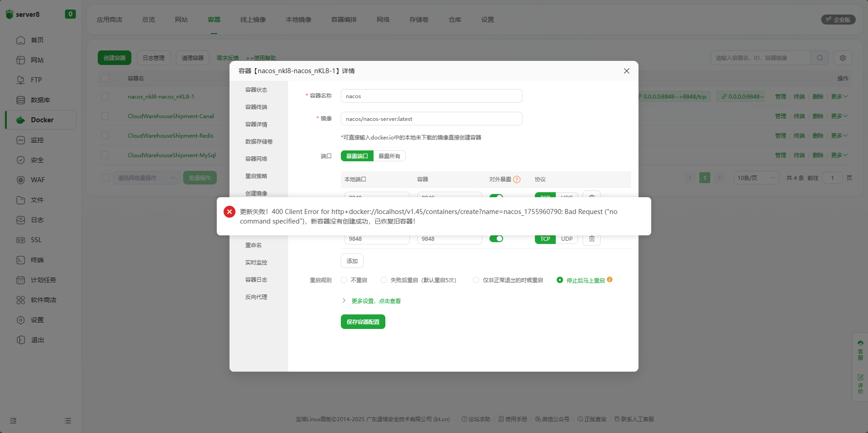Switch to the 容器编排 top tab
Image resolution: width=868 pixels, height=433 pixels.
[344, 20]
